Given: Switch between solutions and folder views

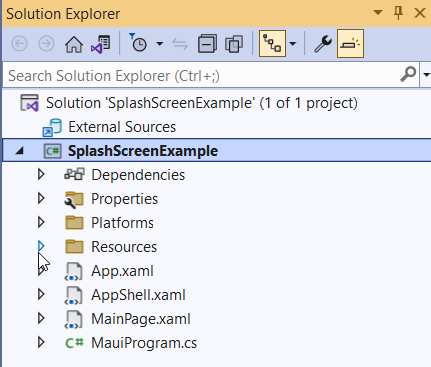Looking at the screenshot, I should point(100,44).
